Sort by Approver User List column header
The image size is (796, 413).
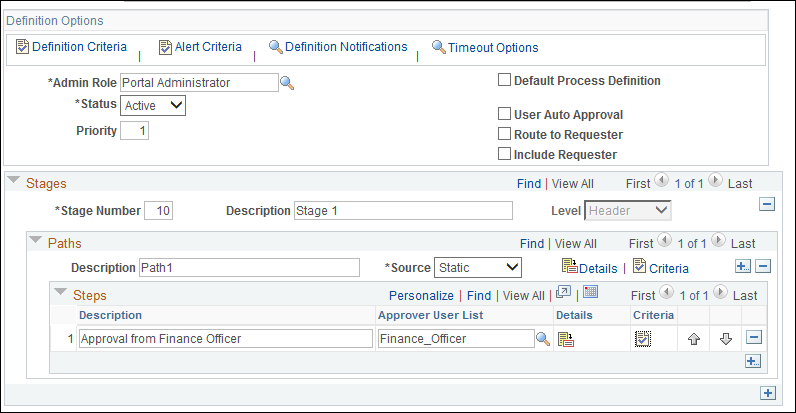[x=430, y=315]
